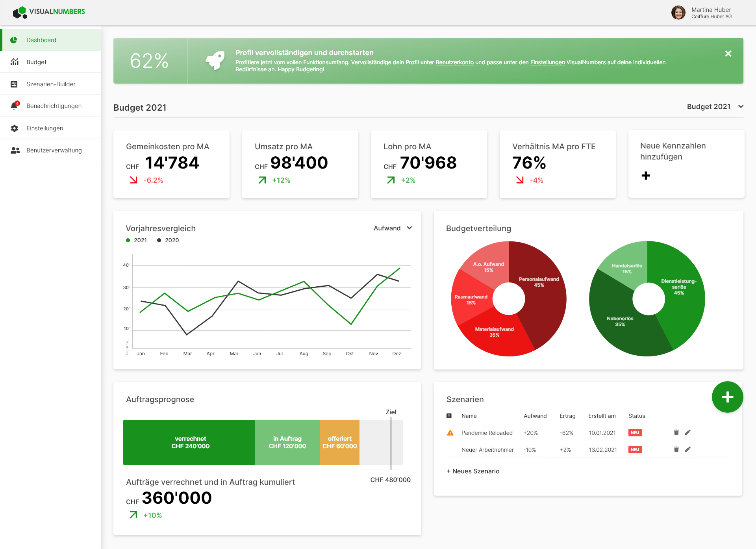Go to Szenarien-Builder in sidebar

click(x=50, y=84)
